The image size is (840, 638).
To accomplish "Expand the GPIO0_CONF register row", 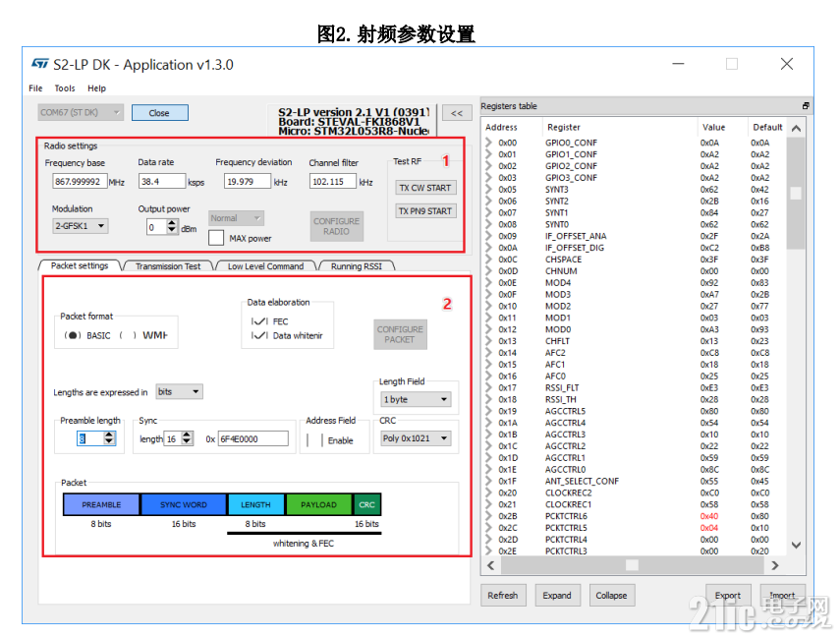I will tap(488, 143).
